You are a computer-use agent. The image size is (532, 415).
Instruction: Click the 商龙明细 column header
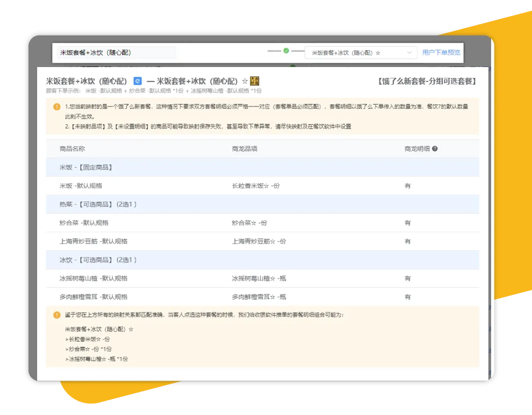(x=417, y=149)
